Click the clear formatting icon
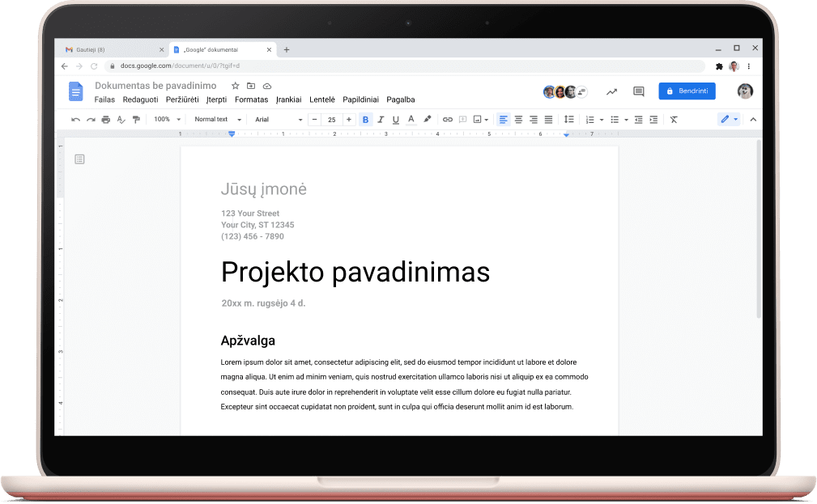This screenshot has height=504, width=817. [x=674, y=120]
